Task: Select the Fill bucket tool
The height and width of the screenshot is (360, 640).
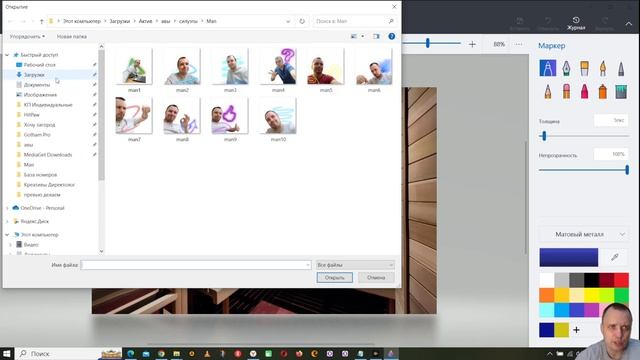Action: point(621,91)
